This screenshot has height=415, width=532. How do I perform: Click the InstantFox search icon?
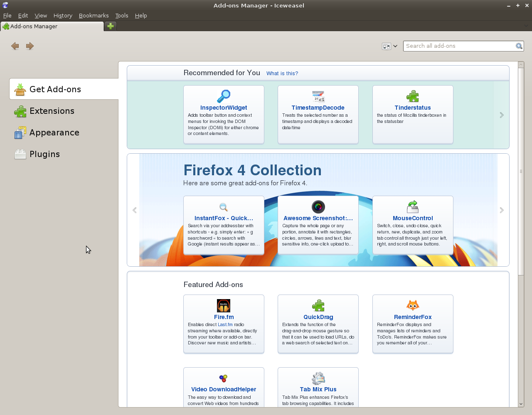[x=224, y=207]
